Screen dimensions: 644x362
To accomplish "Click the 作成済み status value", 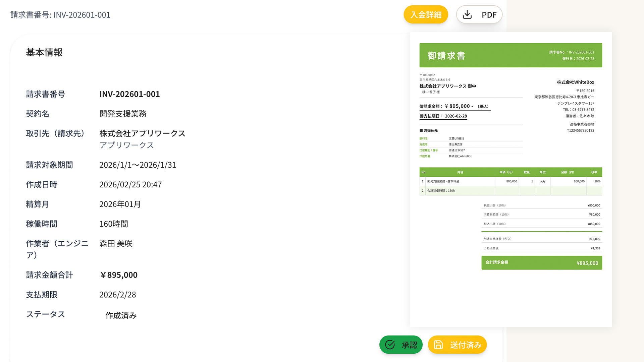I will pos(121,316).
